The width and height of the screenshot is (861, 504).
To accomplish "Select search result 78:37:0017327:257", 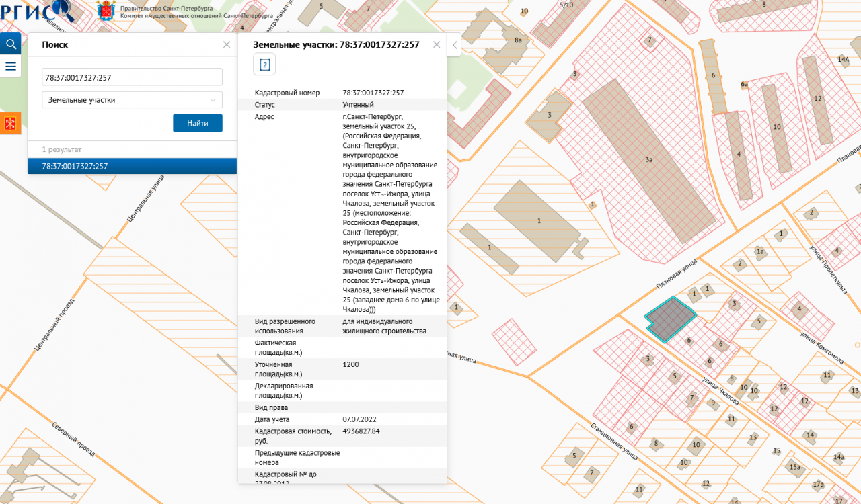I will point(132,166).
